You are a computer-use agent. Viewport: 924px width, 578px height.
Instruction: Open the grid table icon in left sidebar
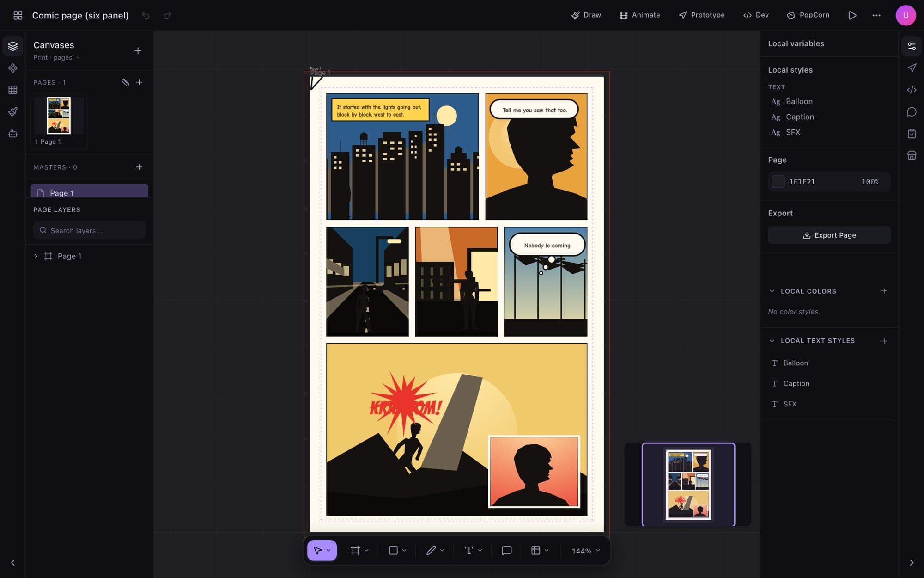[x=13, y=90]
